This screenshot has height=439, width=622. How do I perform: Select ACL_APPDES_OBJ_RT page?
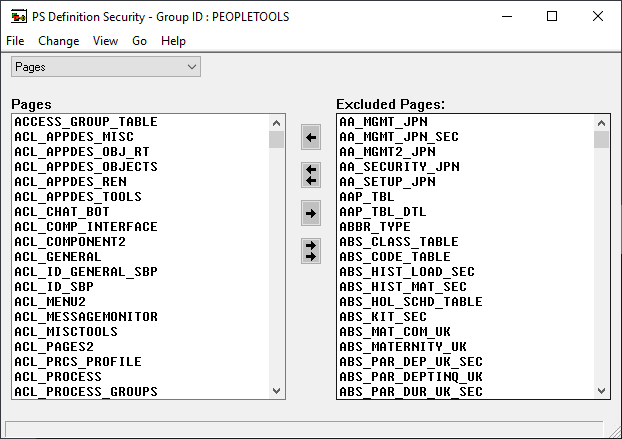(141, 152)
